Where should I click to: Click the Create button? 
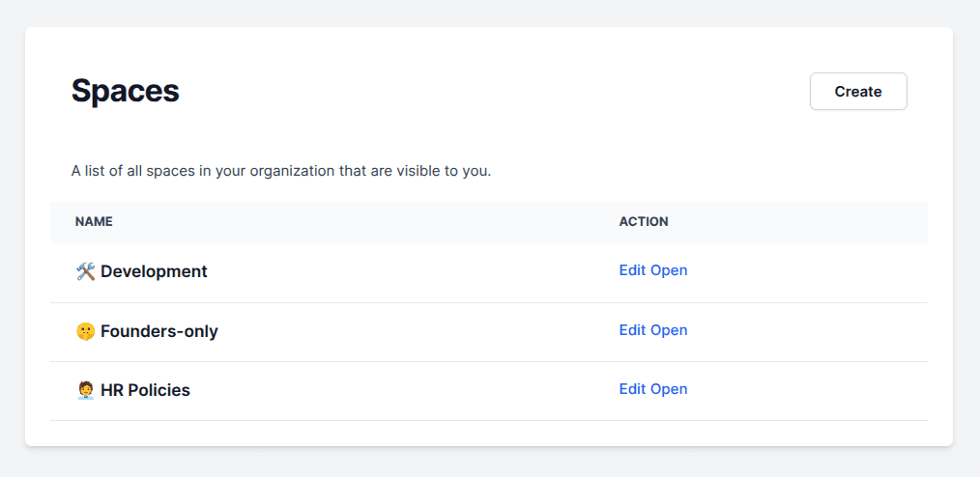click(858, 92)
